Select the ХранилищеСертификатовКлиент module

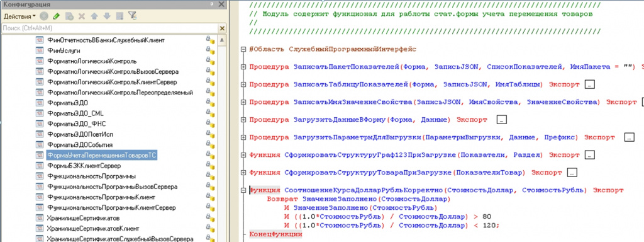93,228
